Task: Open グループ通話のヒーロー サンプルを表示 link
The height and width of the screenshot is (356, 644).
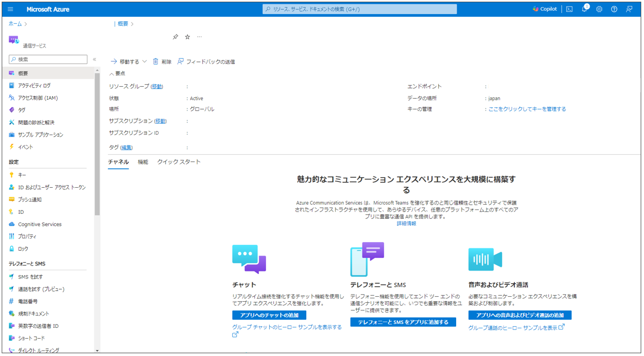Action: point(517,328)
